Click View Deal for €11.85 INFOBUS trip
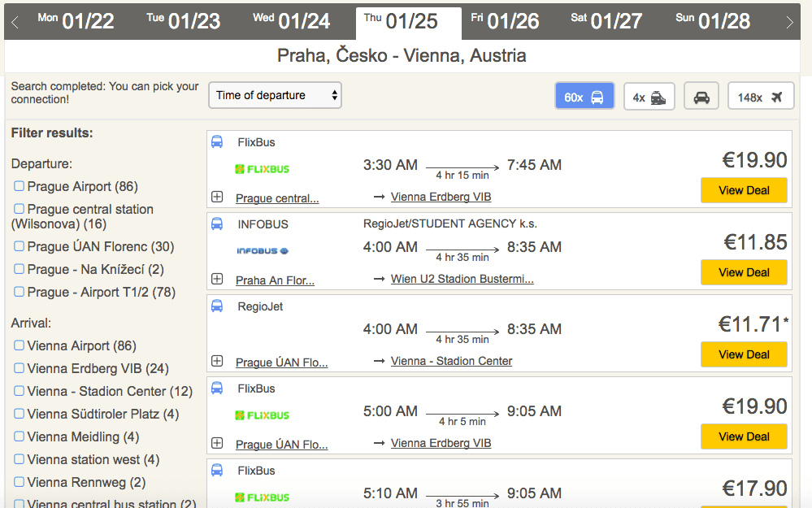This screenshot has height=508, width=812. [744, 272]
